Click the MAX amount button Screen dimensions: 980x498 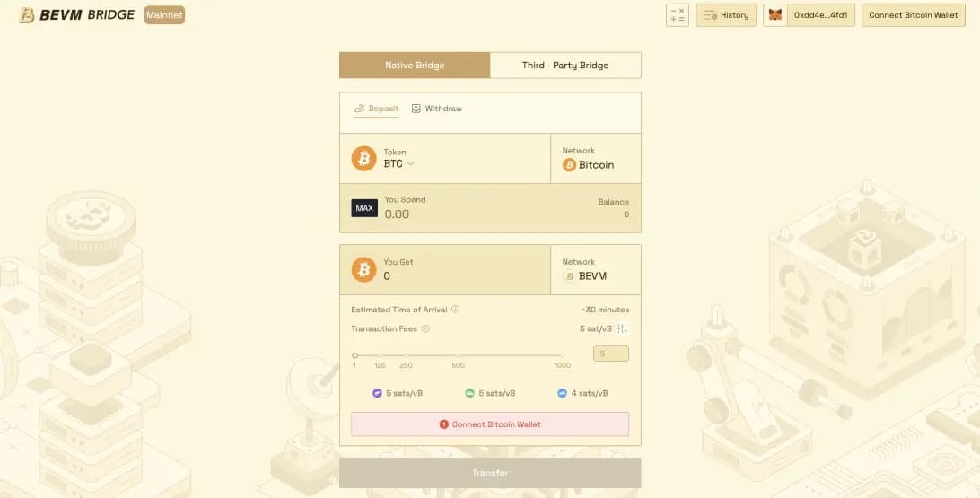pyautogui.click(x=364, y=208)
